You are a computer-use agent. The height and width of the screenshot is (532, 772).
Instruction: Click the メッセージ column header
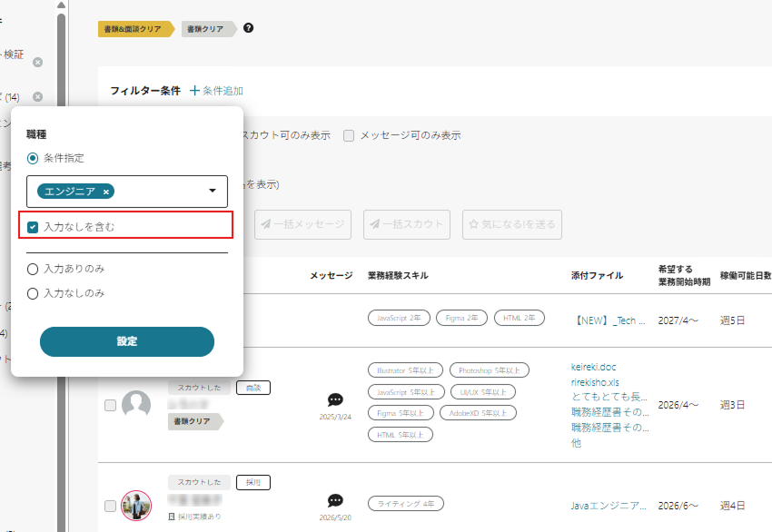pos(332,276)
